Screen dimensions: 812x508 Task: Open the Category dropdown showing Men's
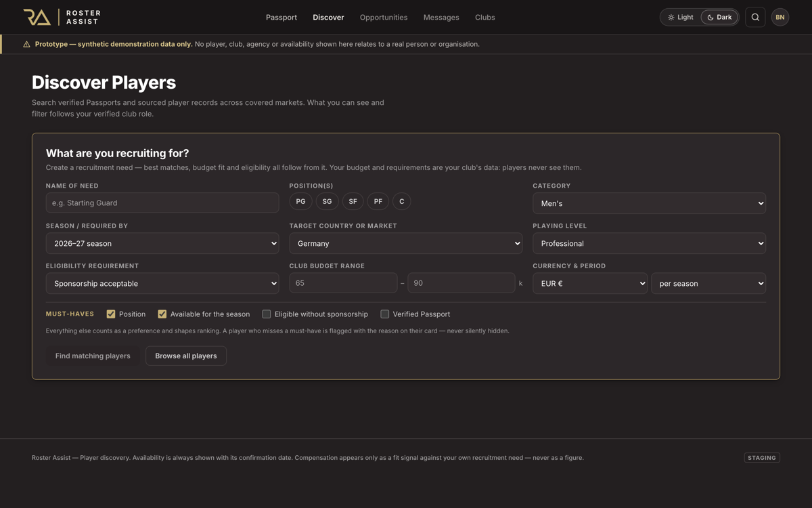(649, 203)
